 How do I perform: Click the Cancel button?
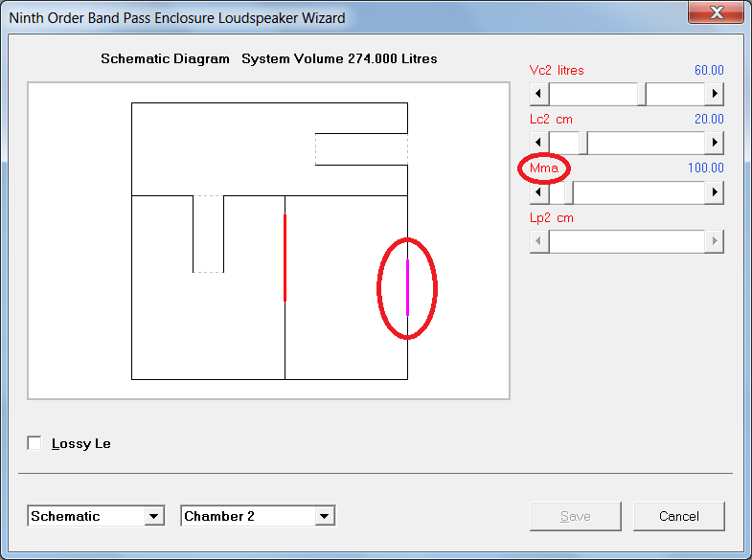click(x=678, y=516)
